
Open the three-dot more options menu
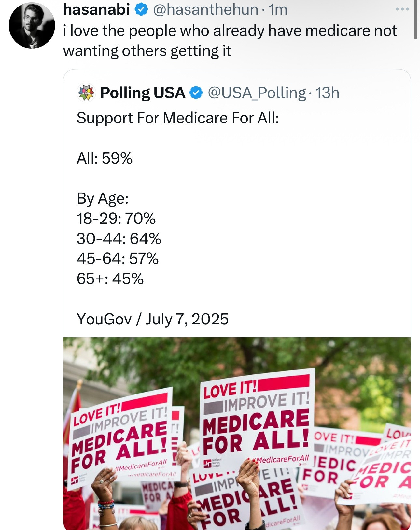pos(402,9)
